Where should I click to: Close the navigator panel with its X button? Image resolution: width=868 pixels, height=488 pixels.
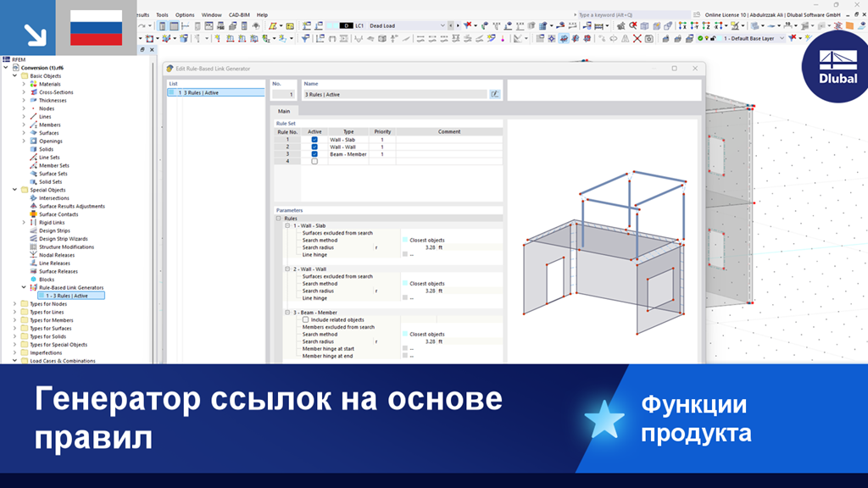(153, 50)
